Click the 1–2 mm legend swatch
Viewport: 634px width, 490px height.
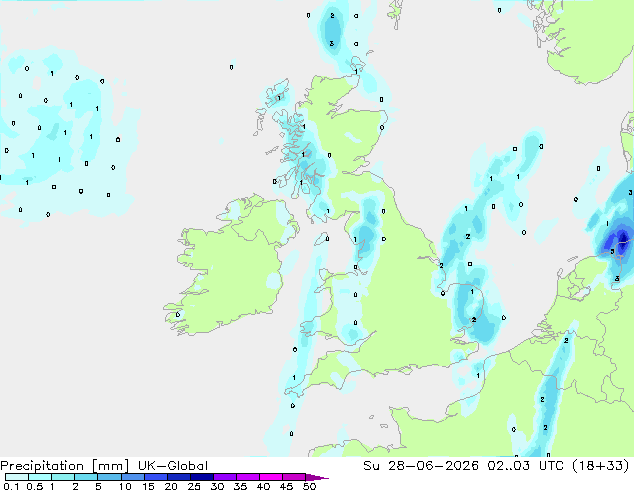[x=63, y=477]
